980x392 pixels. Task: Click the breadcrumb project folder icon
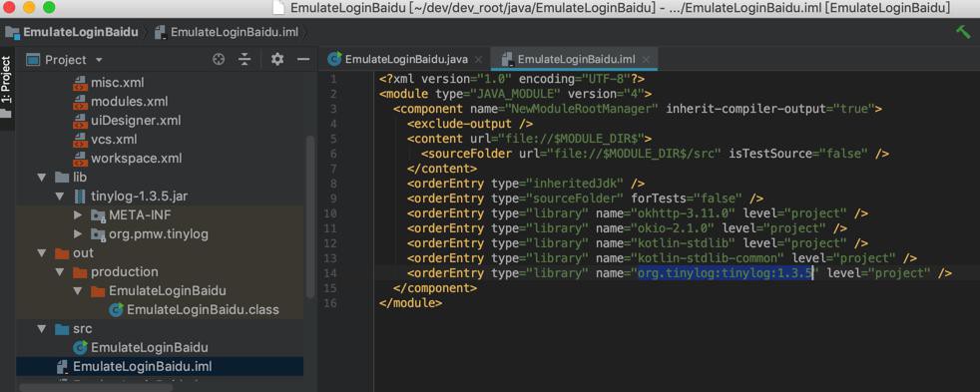13,32
